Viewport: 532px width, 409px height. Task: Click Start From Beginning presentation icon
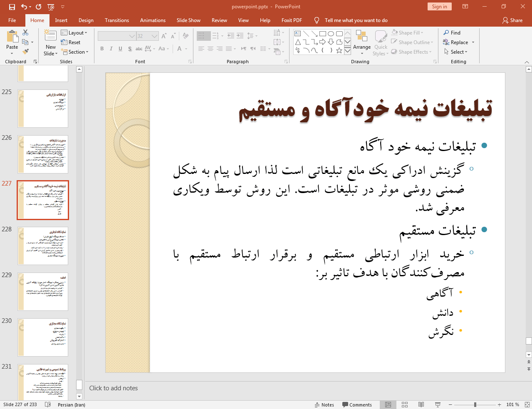point(51,7)
